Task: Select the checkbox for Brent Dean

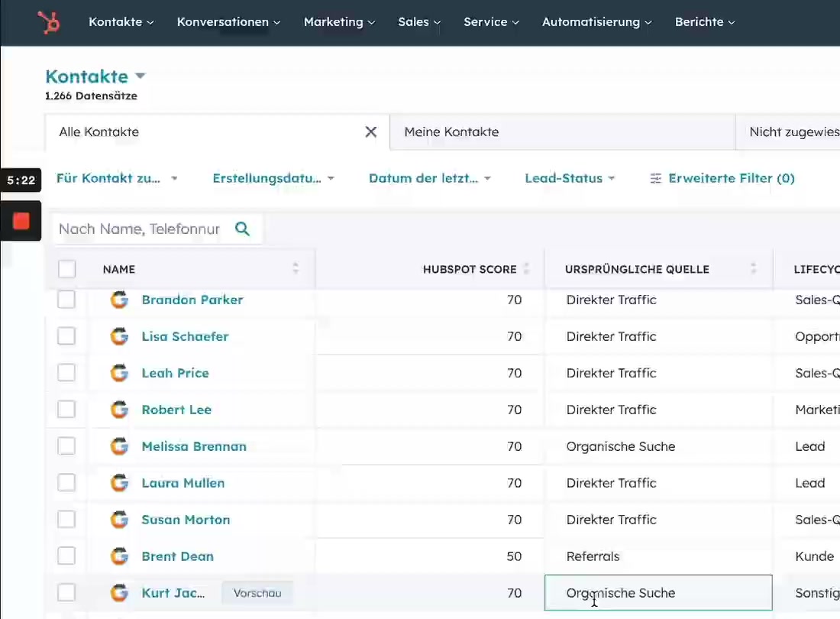Action: tap(66, 556)
